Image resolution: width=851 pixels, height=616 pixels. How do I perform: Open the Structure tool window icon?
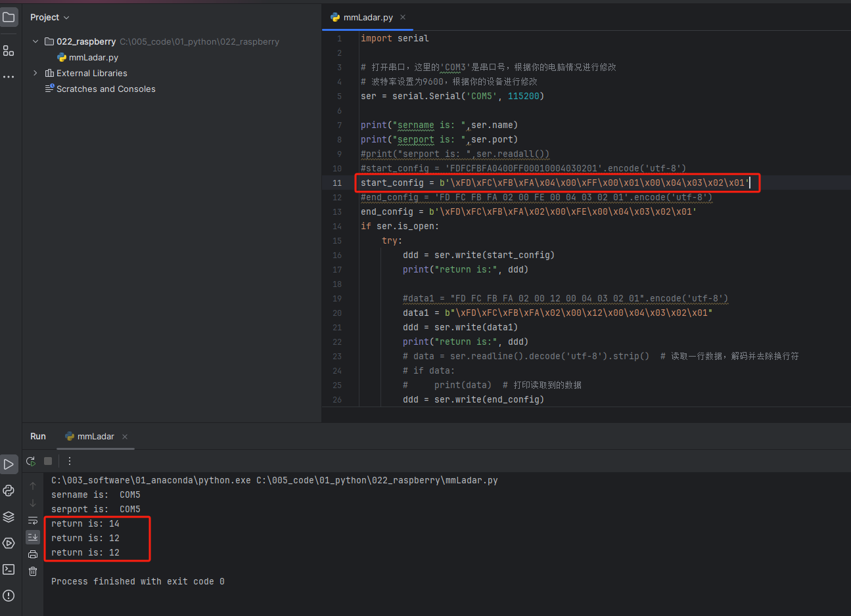(x=9, y=51)
